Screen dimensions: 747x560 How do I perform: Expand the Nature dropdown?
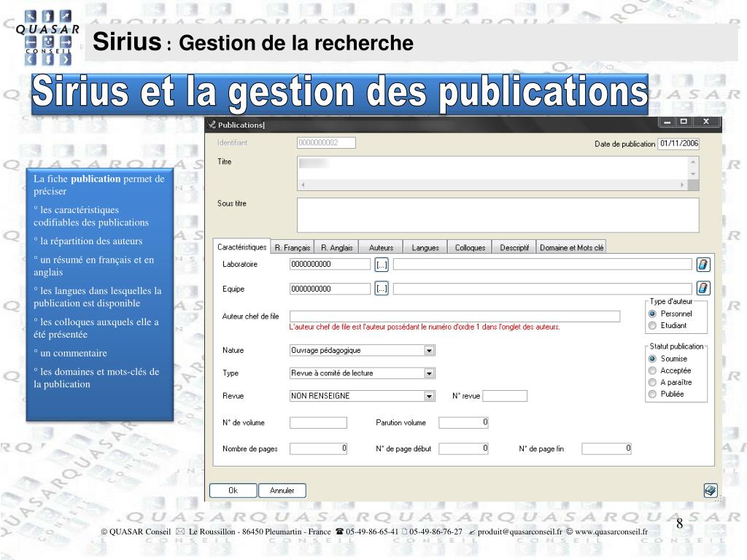pyautogui.click(x=429, y=351)
